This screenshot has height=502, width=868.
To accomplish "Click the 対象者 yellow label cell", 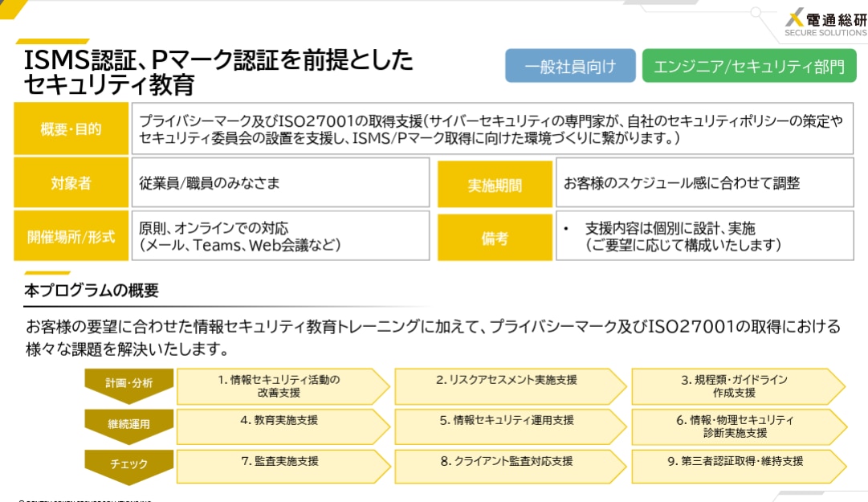I will tap(71, 182).
